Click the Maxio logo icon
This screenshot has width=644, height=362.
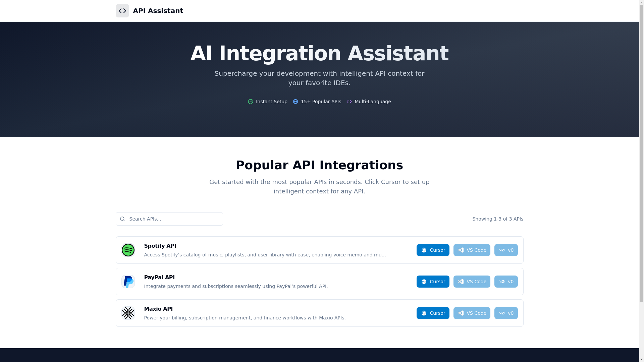pyautogui.click(x=128, y=313)
